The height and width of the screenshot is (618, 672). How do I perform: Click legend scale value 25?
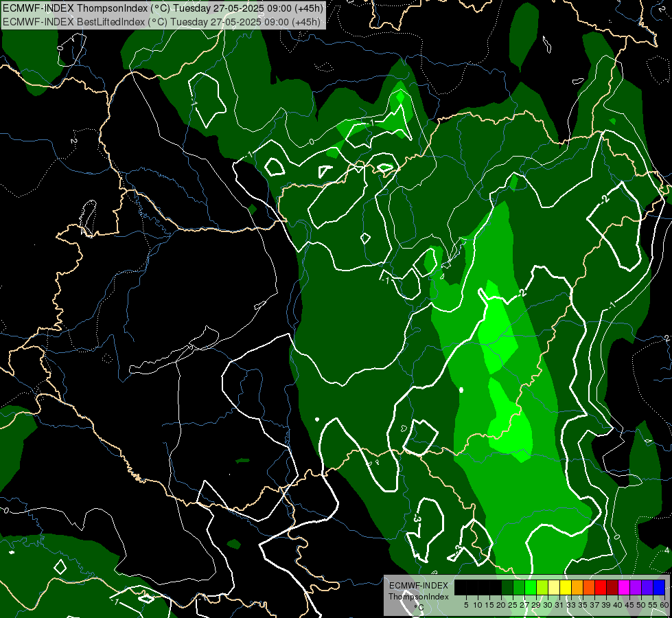513,605
